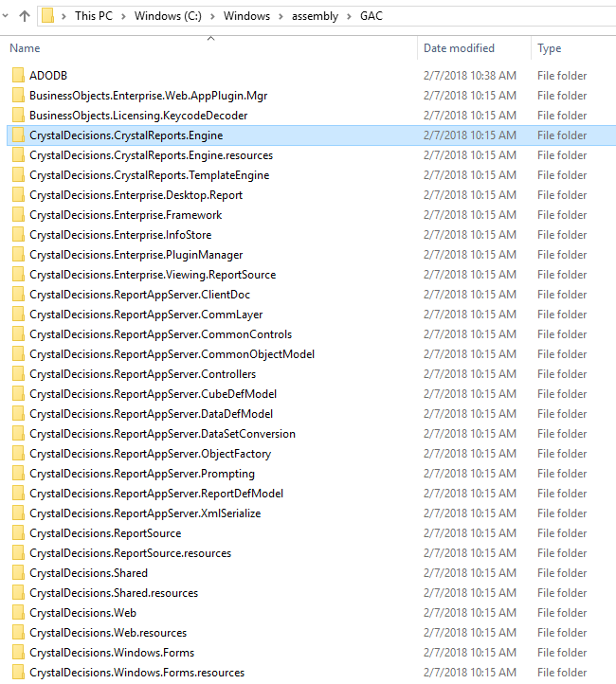
Task: Click CrystalDecisions.ReportAppServer.ReportDefModel folder icon
Action: point(18,494)
